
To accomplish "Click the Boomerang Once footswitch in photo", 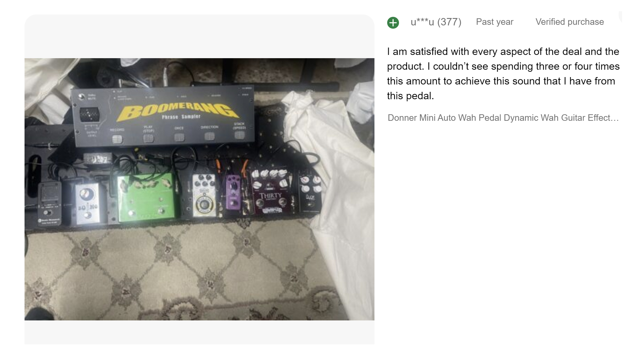I will [x=179, y=137].
